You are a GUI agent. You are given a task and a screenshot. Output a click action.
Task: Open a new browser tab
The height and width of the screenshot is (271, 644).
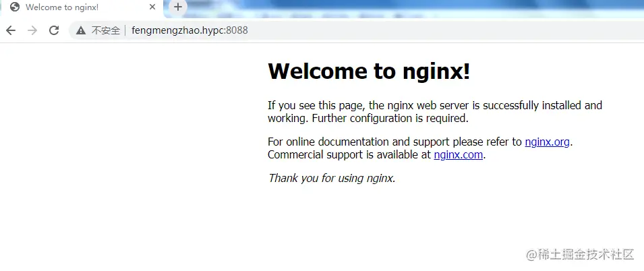[x=178, y=7]
